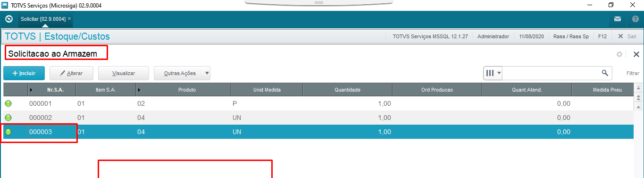The image size is (644, 178).
Task: Click scrollbar up arrow at top
Action: pos(638,88)
